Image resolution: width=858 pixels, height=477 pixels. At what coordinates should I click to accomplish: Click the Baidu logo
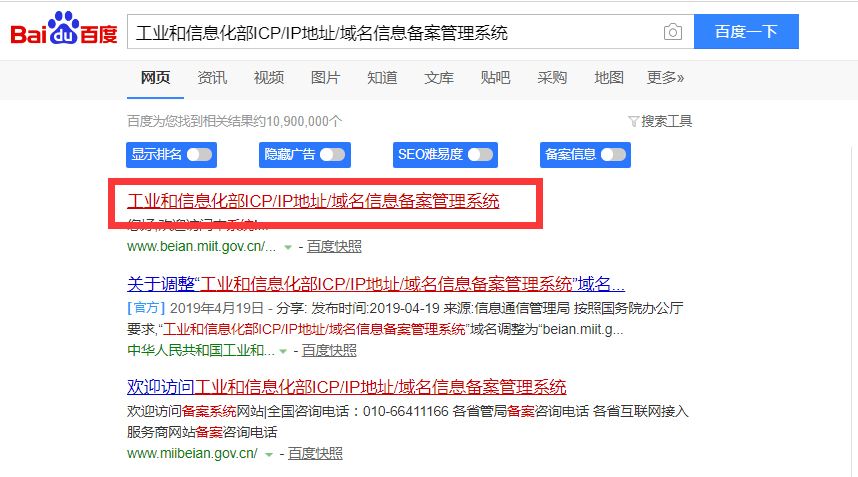point(64,28)
